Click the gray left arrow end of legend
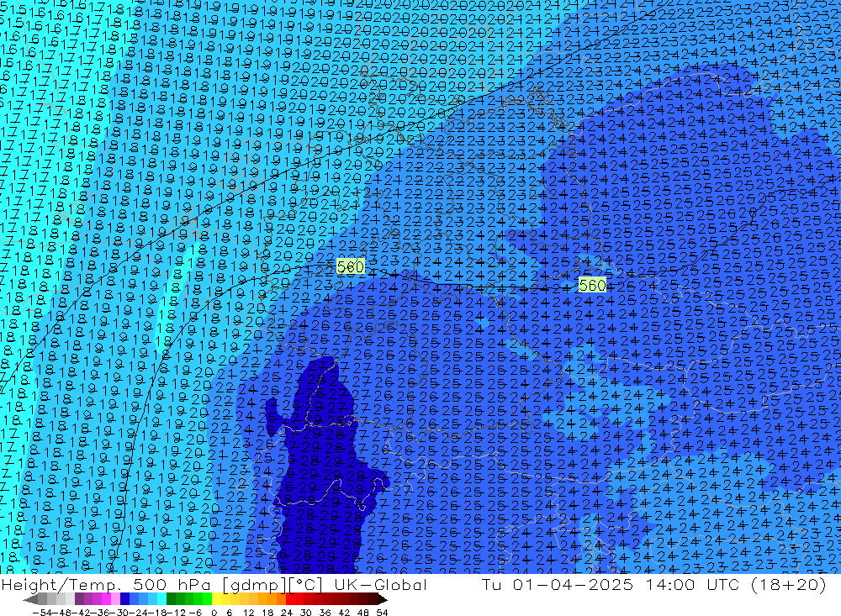The width and height of the screenshot is (841, 616). [x=30, y=599]
